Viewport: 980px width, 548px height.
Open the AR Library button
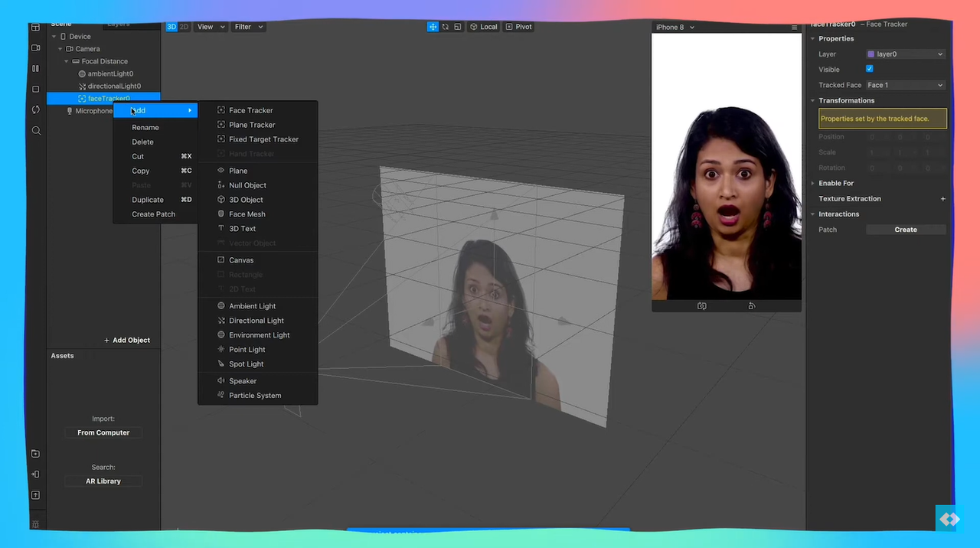(x=103, y=481)
